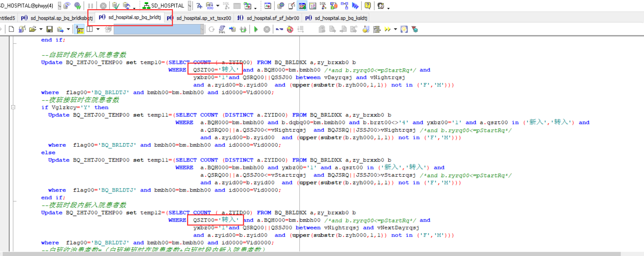Click the Save disk icon
The image size is (644, 256).
[x=50, y=29]
